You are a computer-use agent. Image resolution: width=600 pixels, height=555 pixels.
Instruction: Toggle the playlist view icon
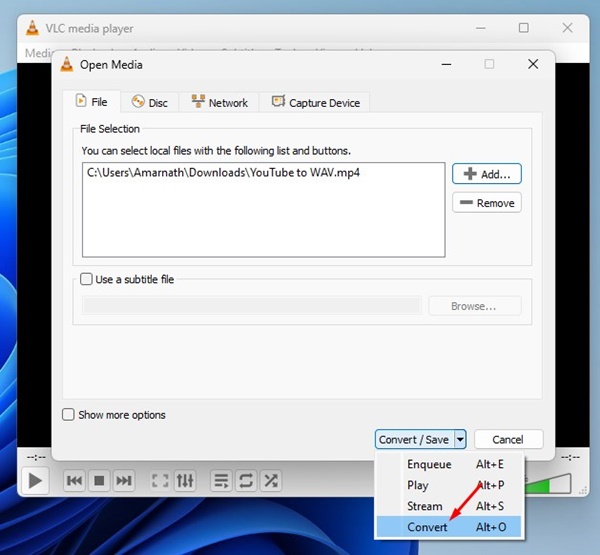221,480
